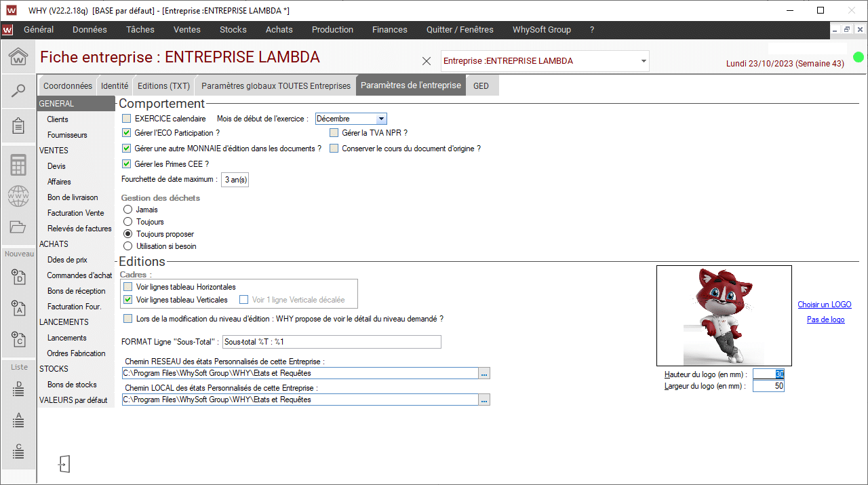
Task: Browse for the Chemin LOCAL folder
Action: [x=484, y=400]
